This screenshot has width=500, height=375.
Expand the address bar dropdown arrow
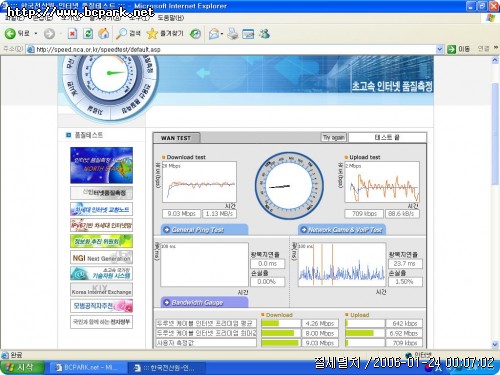tap(440, 49)
